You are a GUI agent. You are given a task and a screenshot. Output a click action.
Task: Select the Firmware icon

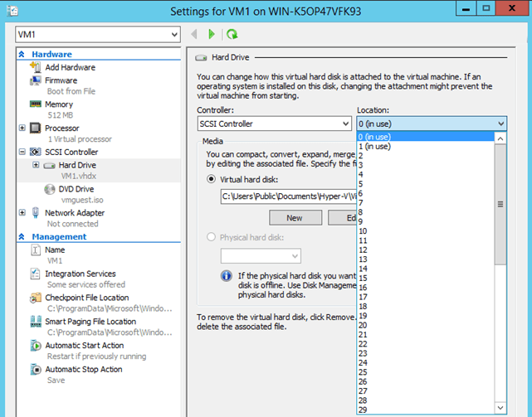[x=36, y=80]
